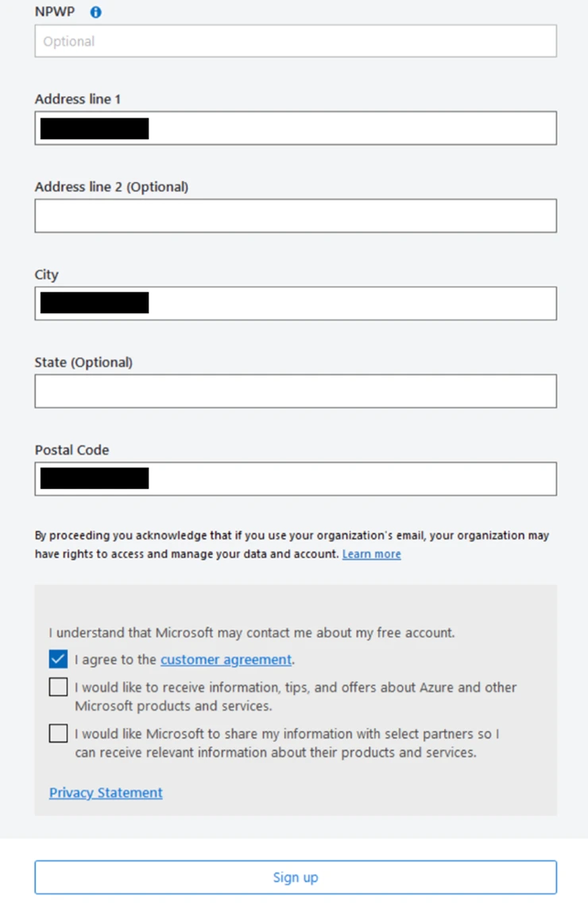
Task: Uncheck the customer agreement checkbox
Action: [x=57, y=659]
